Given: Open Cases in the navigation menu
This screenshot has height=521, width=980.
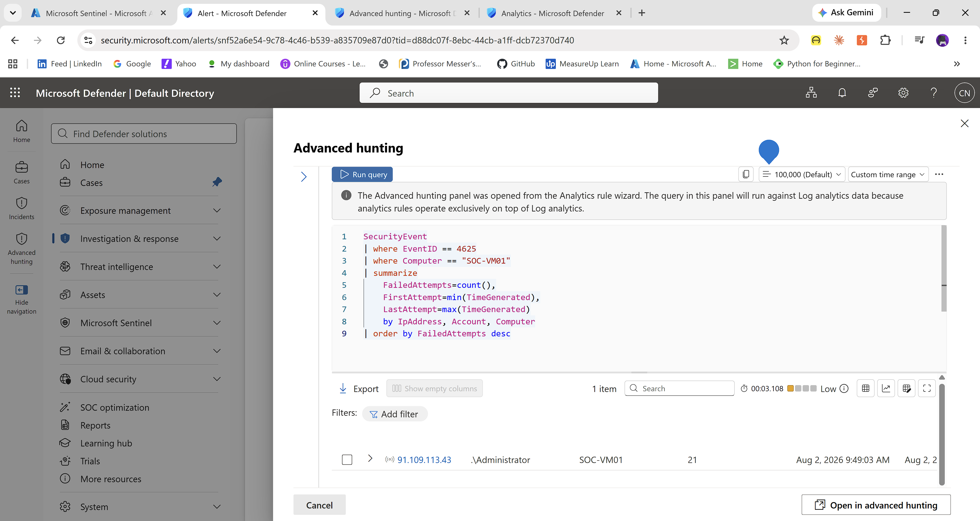Looking at the screenshot, I should point(91,182).
